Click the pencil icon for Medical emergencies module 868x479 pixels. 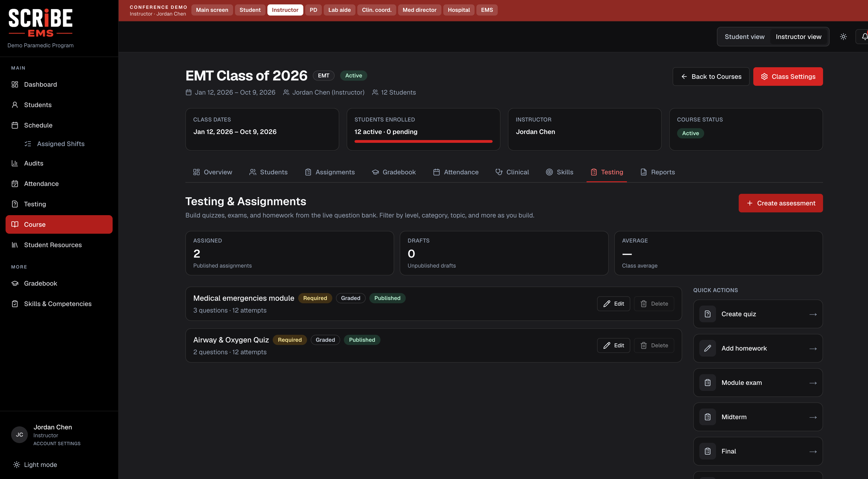[607, 304]
